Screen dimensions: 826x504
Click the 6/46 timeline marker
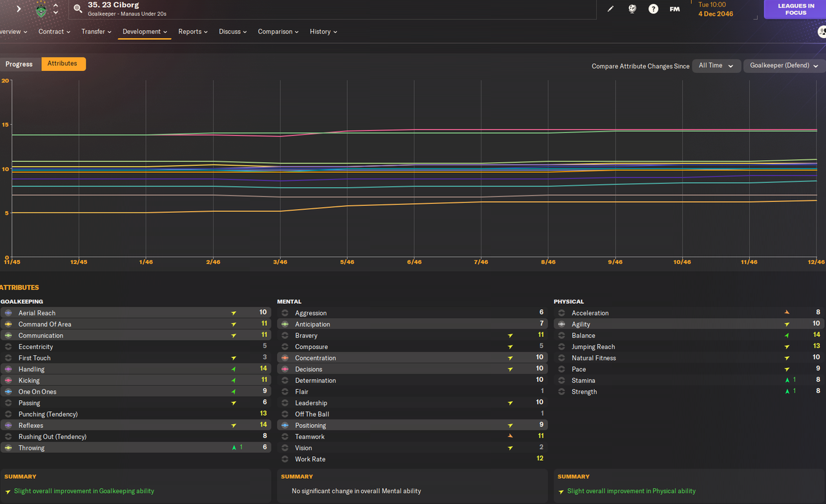click(x=414, y=262)
